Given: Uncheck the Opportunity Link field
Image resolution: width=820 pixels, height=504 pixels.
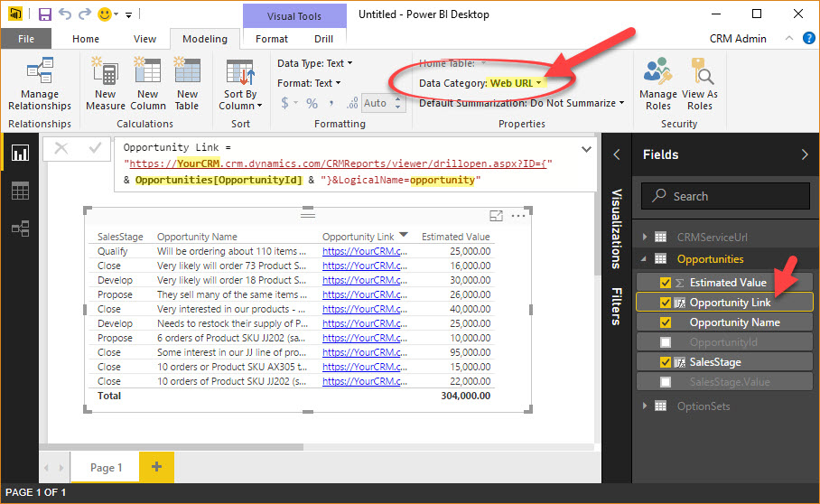Looking at the screenshot, I should point(666,303).
